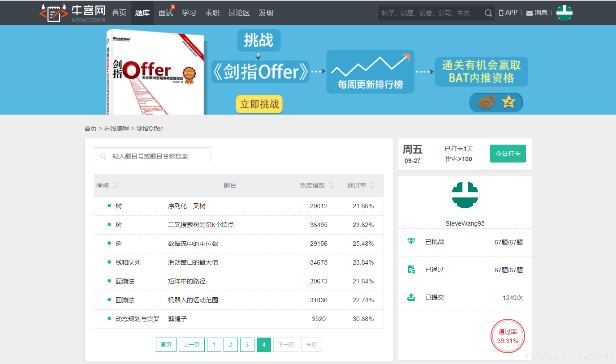Click pass rate 30.88%
This screenshot has width=616, height=364.
coord(363,319)
